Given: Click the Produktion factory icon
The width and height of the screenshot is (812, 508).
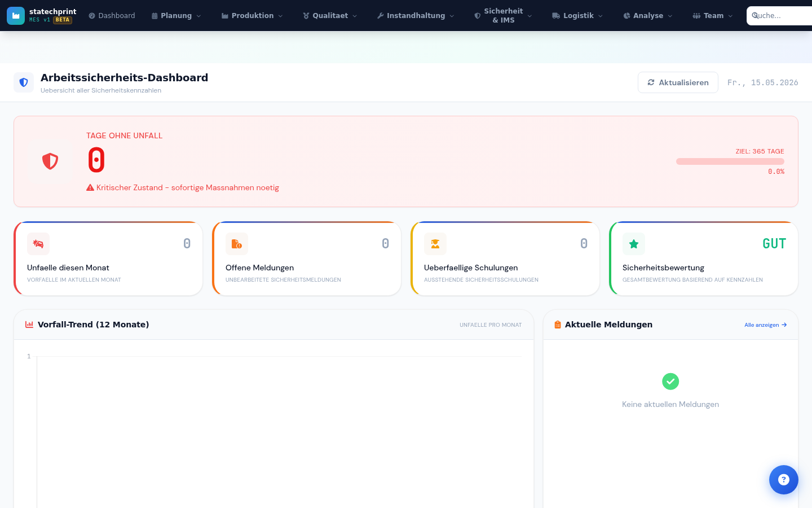Looking at the screenshot, I should (x=225, y=16).
